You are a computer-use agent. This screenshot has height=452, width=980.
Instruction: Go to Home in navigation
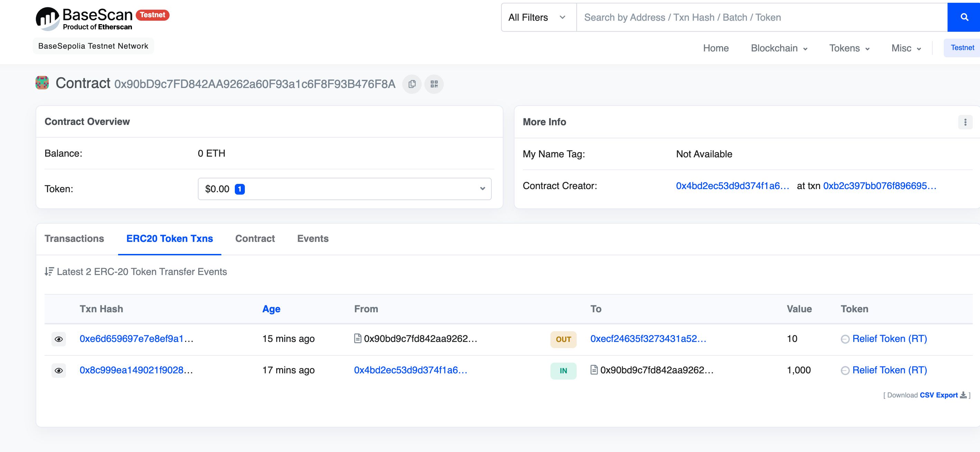(x=715, y=48)
